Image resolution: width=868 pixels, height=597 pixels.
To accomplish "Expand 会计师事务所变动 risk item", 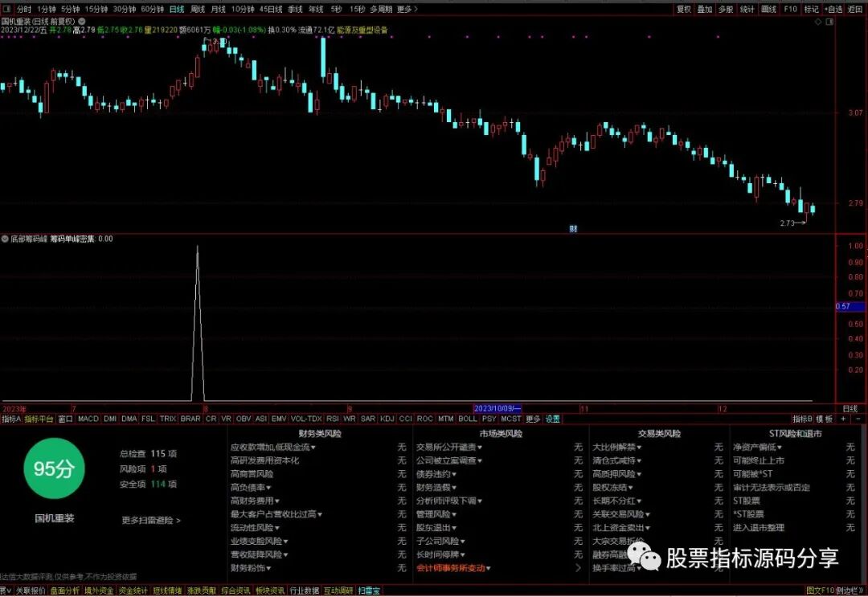I will [x=454, y=568].
